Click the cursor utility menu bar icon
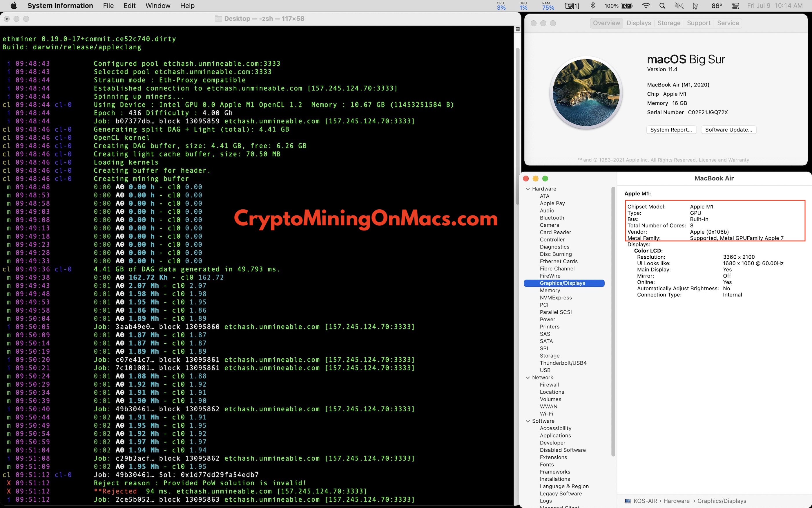 tap(695, 6)
